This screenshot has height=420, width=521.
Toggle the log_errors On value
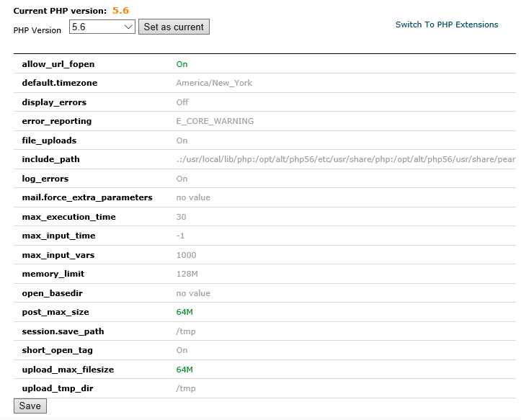click(182, 179)
